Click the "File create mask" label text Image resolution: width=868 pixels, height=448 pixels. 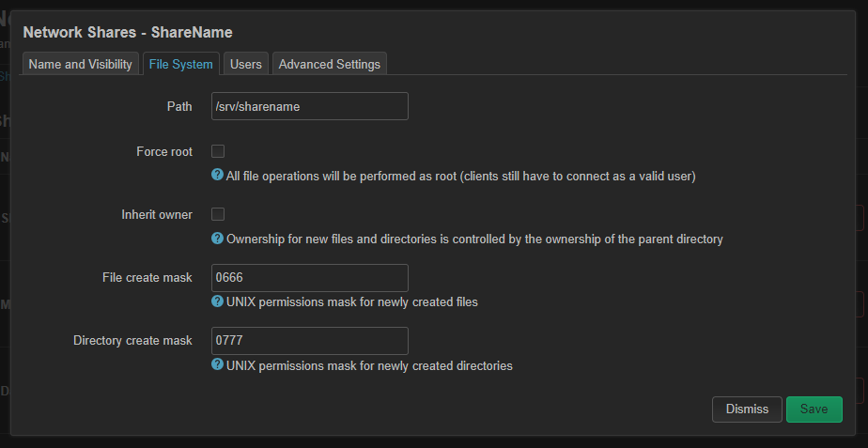pos(147,278)
